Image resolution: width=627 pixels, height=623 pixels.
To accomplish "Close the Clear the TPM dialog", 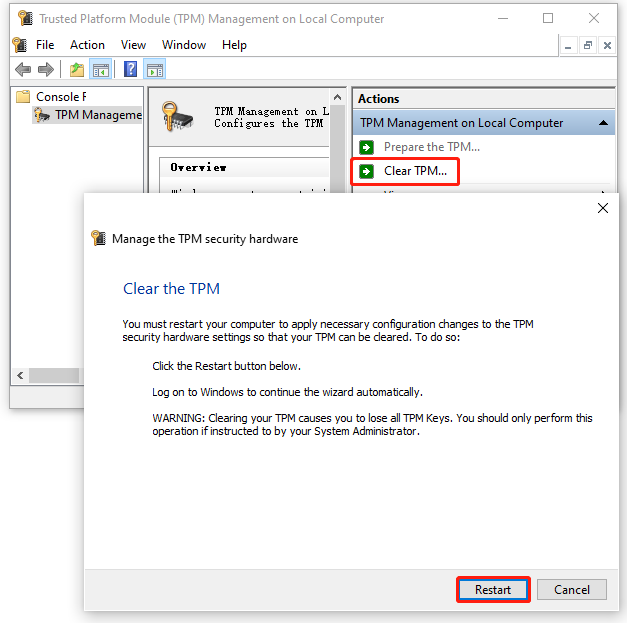I will coord(603,208).
